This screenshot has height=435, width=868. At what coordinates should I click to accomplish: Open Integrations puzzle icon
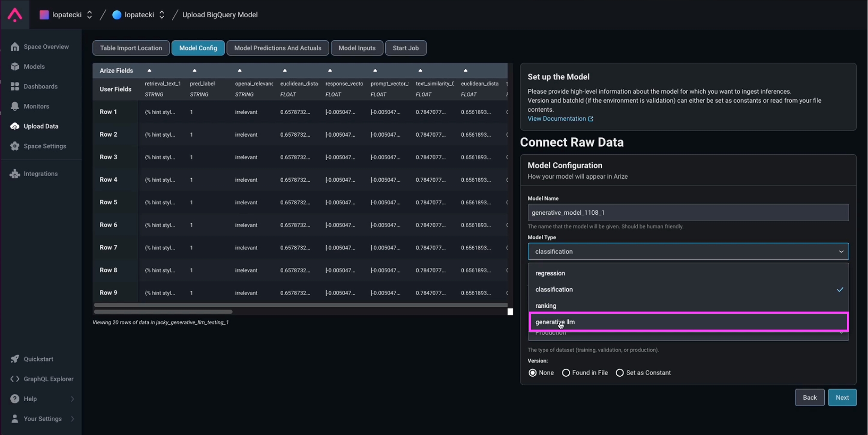(x=15, y=174)
